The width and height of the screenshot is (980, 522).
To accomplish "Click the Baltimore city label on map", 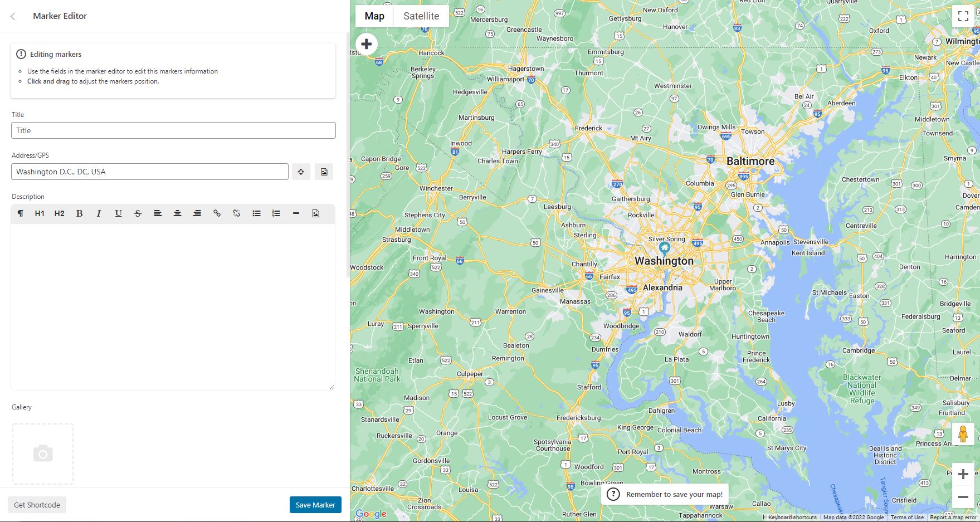I will (750, 161).
